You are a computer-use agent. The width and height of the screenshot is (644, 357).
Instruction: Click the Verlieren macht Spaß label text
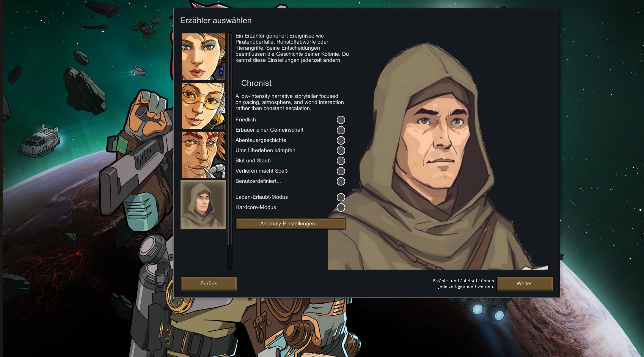click(262, 171)
